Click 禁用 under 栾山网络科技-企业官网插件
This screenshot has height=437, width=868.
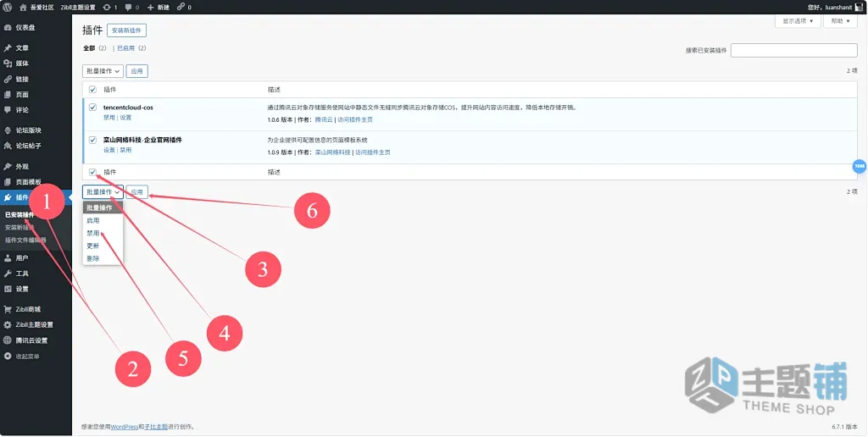pyautogui.click(x=126, y=150)
